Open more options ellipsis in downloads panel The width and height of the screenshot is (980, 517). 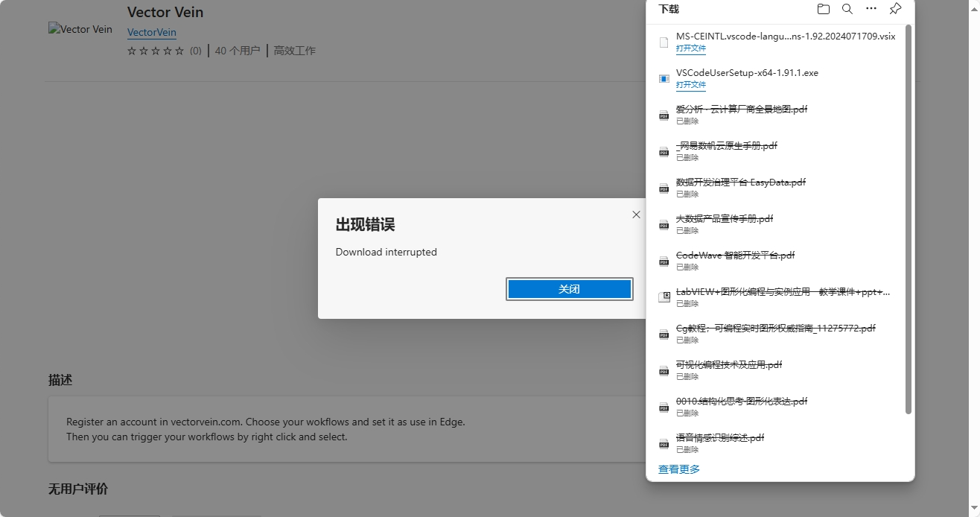tap(871, 9)
